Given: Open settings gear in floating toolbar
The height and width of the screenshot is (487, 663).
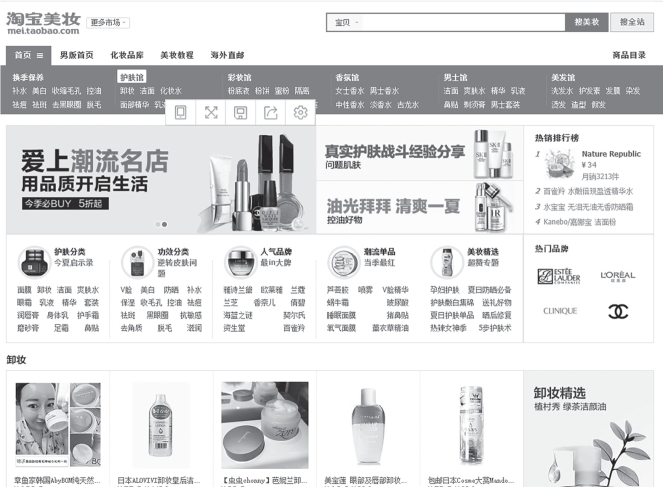Looking at the screenshot, I should click(x=301, y=112).
